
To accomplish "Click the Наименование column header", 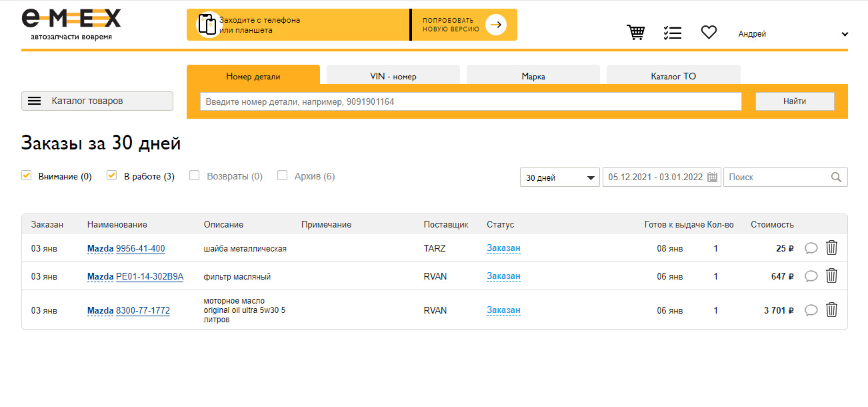I will pos(117,225).
